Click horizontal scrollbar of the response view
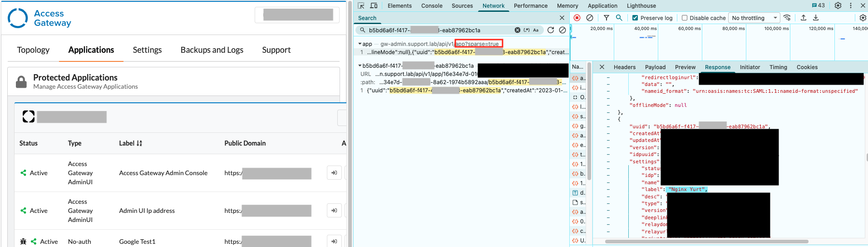The height and width of the screenshot is (247, 868). 706,242
